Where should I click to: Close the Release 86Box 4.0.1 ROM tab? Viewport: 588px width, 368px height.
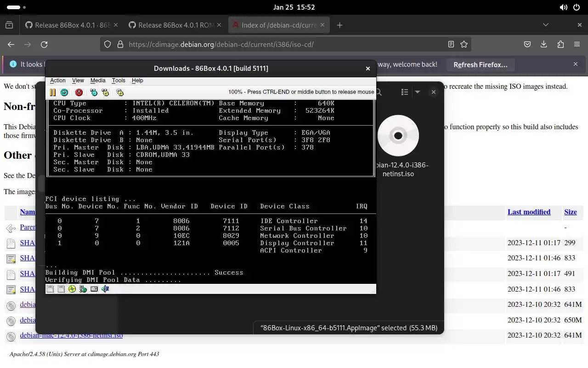pyautogui.click(x=219, y=25)
